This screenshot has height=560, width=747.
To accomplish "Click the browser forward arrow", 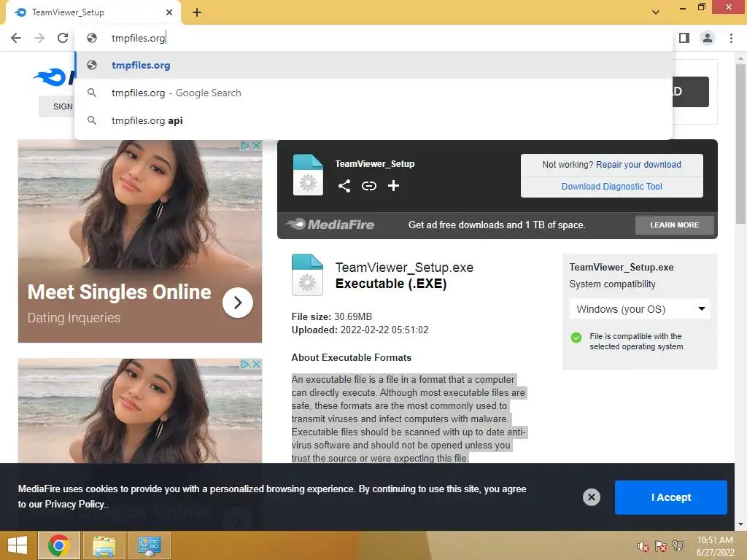I will 39,38.
